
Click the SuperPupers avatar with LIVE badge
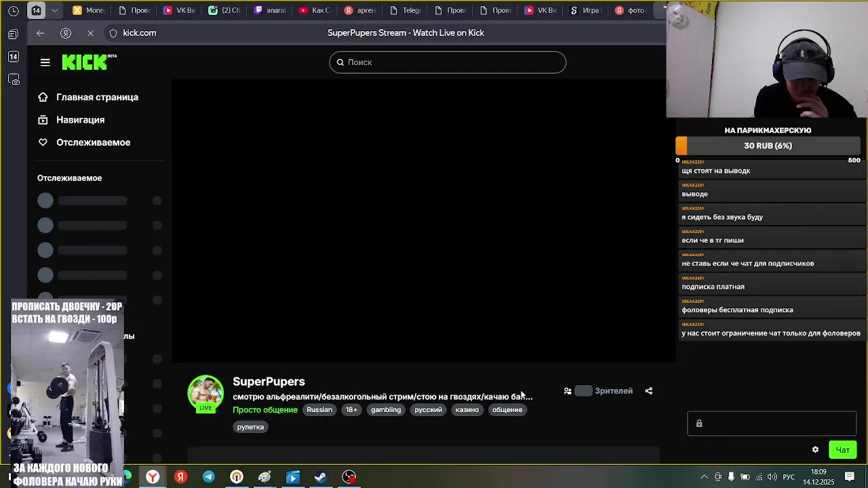[205, 393]
